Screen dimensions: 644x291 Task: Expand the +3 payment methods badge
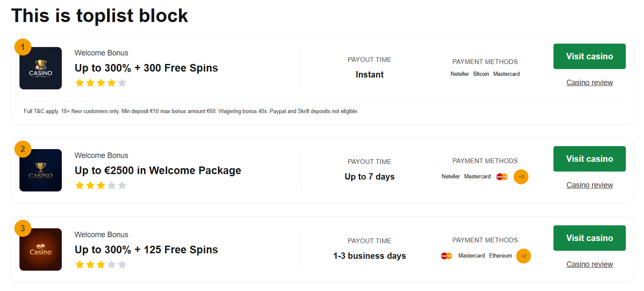521,177
